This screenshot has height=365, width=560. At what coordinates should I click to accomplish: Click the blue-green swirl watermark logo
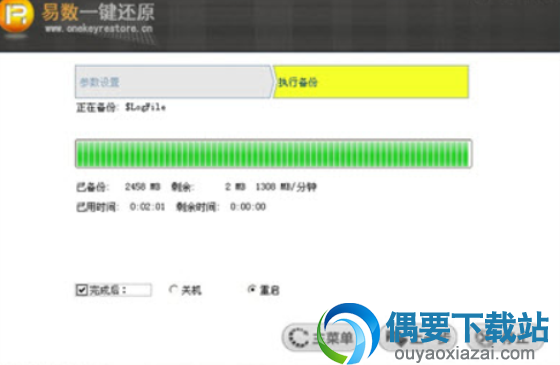click(348, 333)
